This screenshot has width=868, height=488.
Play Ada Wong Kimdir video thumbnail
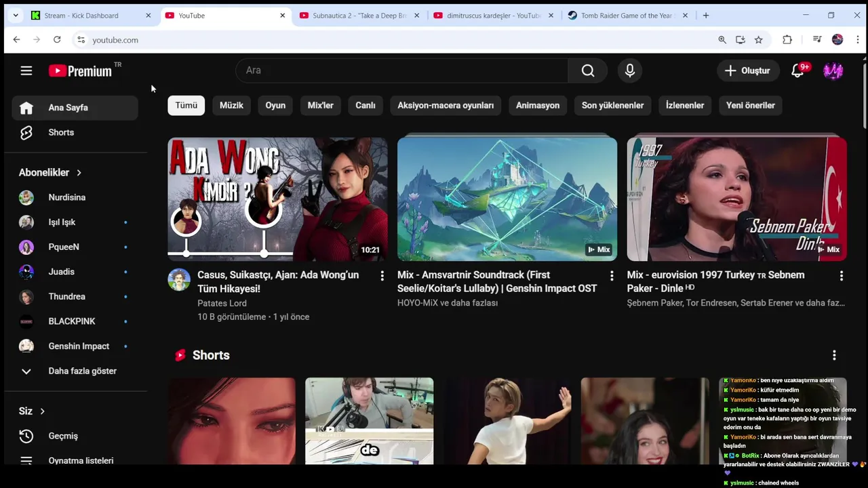pos(278,199)
